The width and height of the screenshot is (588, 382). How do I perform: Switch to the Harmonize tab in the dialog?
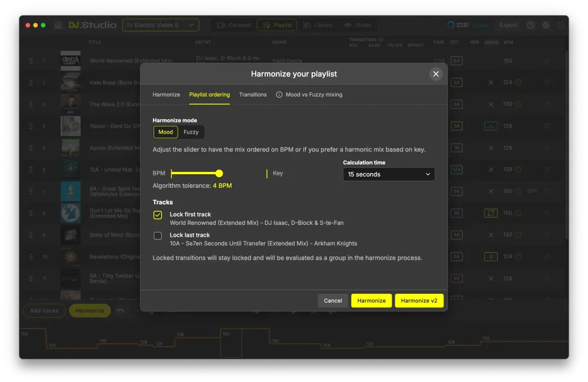tap(166, 95)
